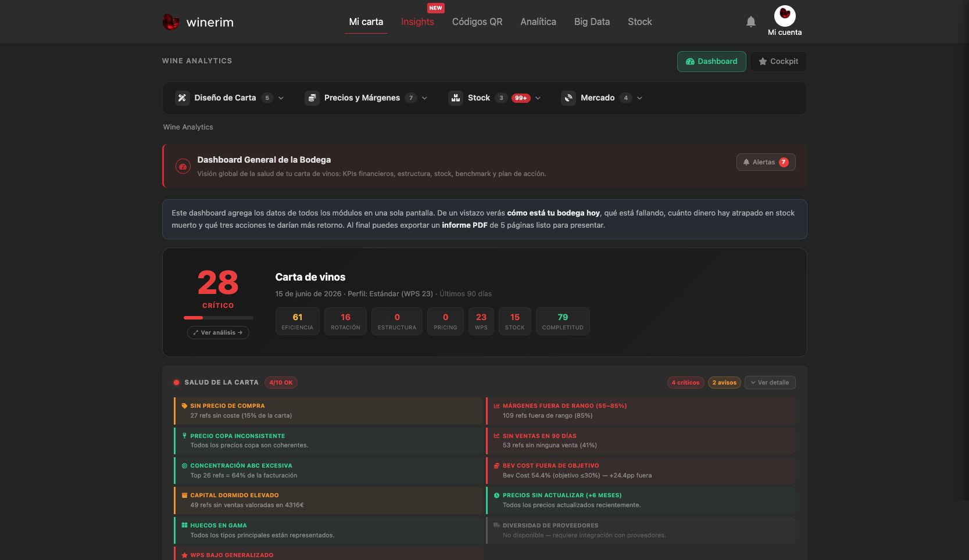The image size is (969, 560).
Task: Expand the Mercado dropdown
Action: 639,98
